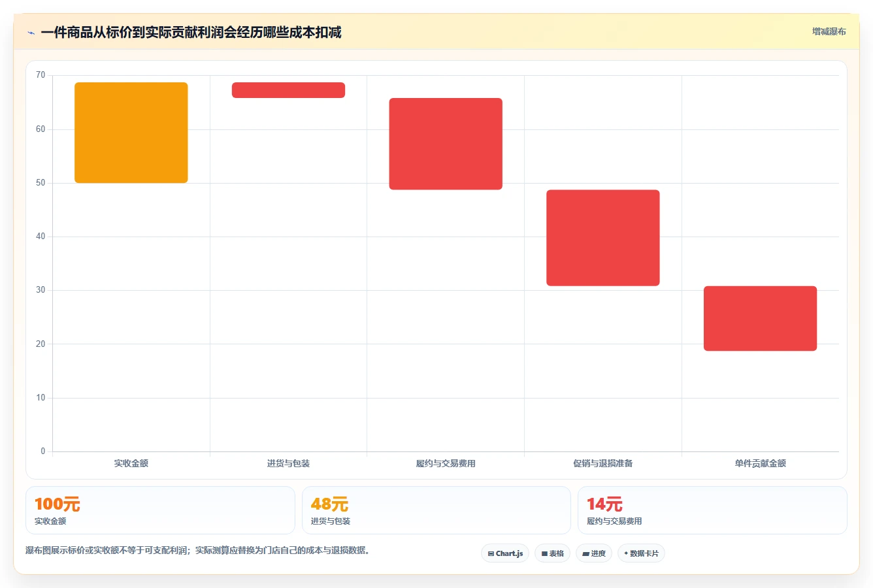Image resolution: width=873 pixels, height=588 pixels.
Task: Click the red 促销与退损准备 bar
Action: click(603, 238)
